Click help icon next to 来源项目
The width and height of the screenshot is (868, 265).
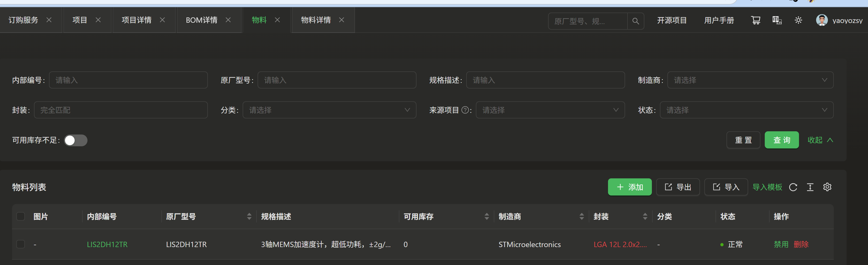(x=465, y=110)
